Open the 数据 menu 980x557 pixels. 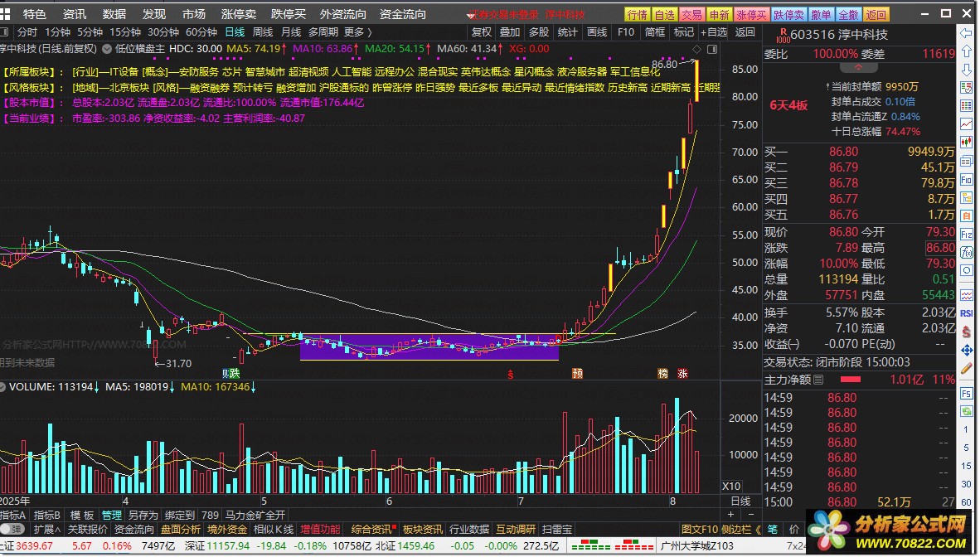(114, 14)
